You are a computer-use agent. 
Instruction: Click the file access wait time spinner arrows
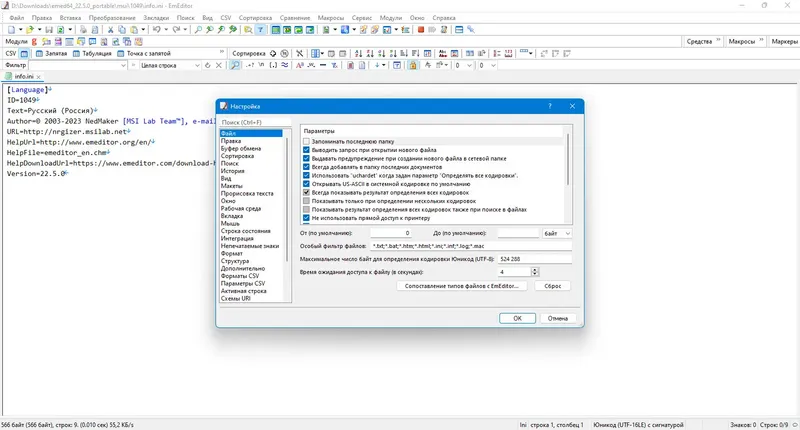coord(535,272)
